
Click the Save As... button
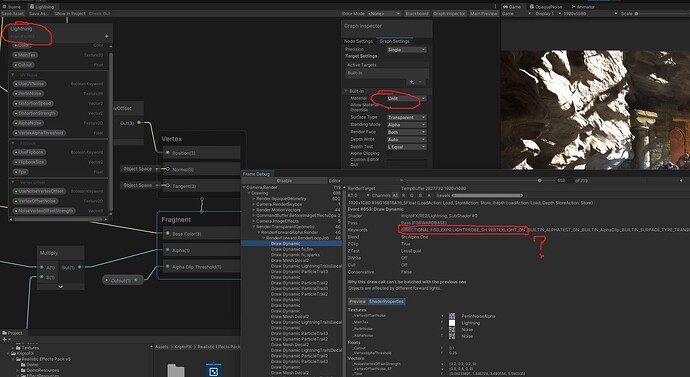[x=38, y=14]
